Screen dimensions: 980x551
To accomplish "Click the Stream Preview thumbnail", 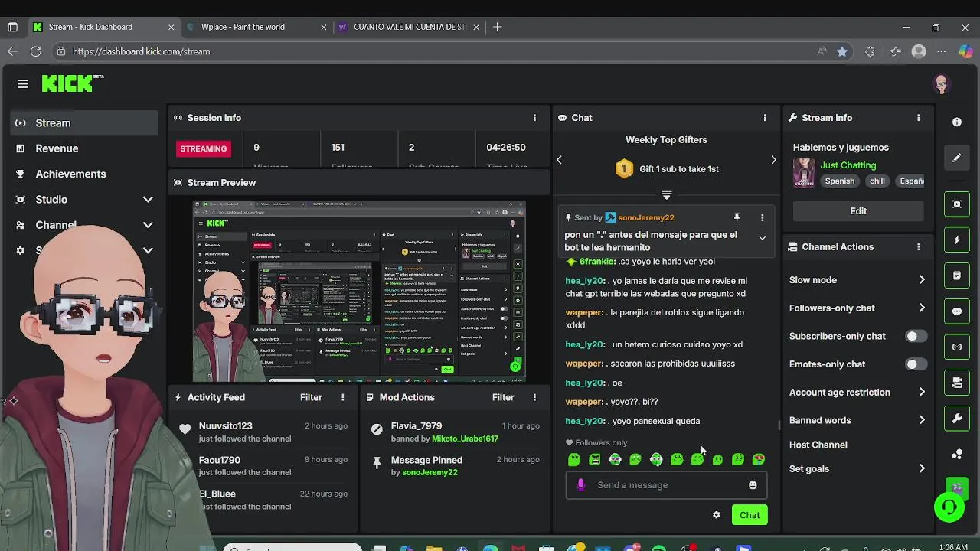I will click(x=359, y=291).
